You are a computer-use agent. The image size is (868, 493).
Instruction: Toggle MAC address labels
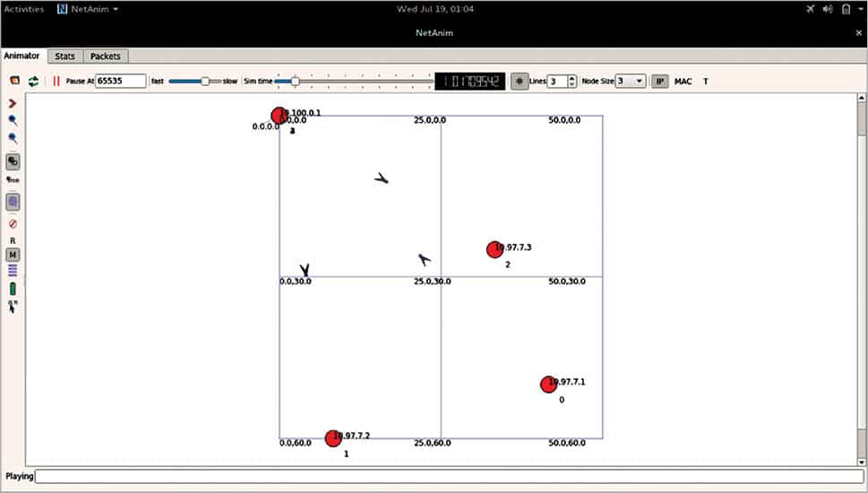tap(683, 82)
